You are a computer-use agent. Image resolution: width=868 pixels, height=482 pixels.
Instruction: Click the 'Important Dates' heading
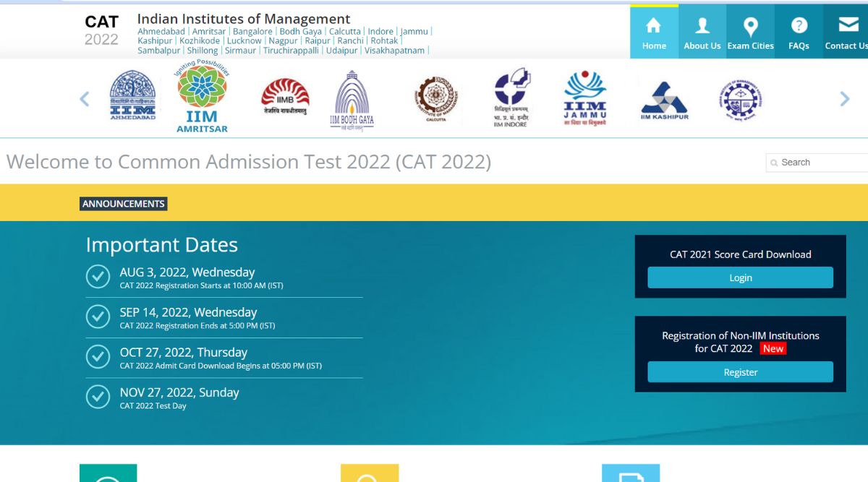coord(161,245)
